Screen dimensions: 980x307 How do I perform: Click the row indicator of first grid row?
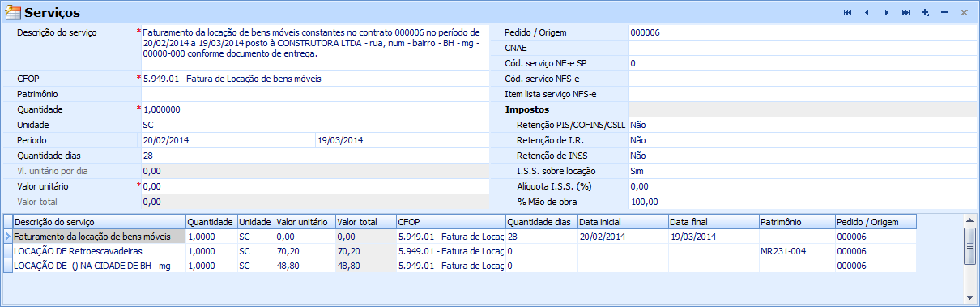(x=8, y=237)
